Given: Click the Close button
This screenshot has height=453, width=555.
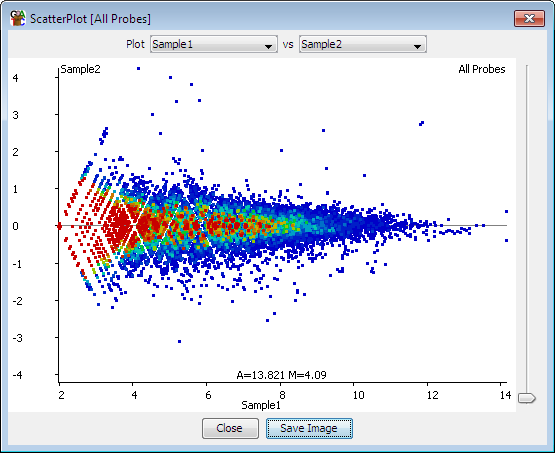Looking at the screenshot, I should [230, 428].
